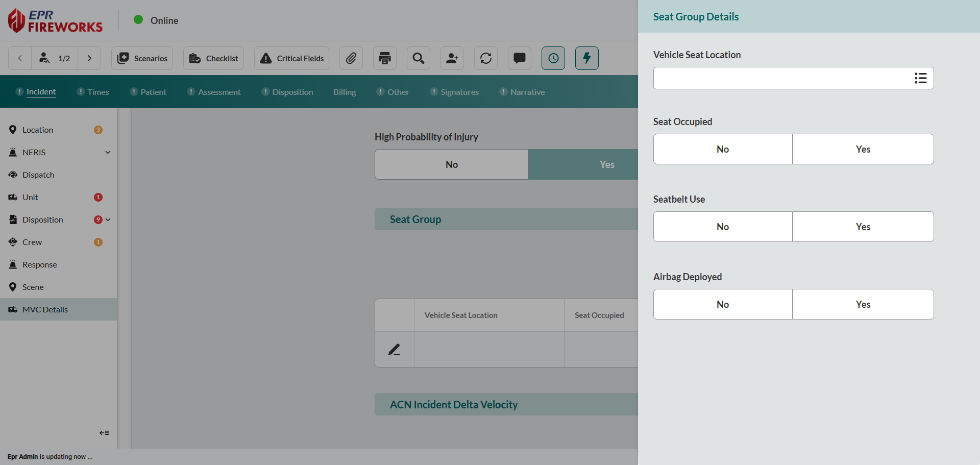This screenshot has width=980, height=465.
Task: Click the add person icon
Action: 452,58
